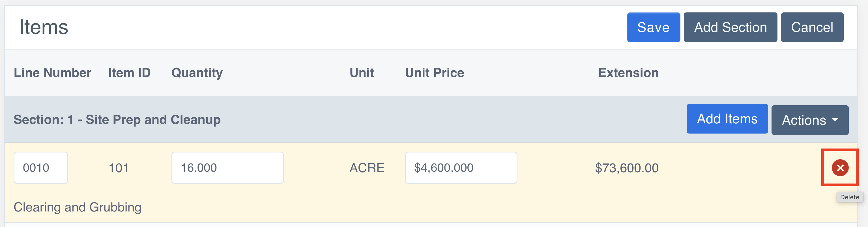
Task: Select the Site Prep and Cleanup section title
Action: click(117, 120)
